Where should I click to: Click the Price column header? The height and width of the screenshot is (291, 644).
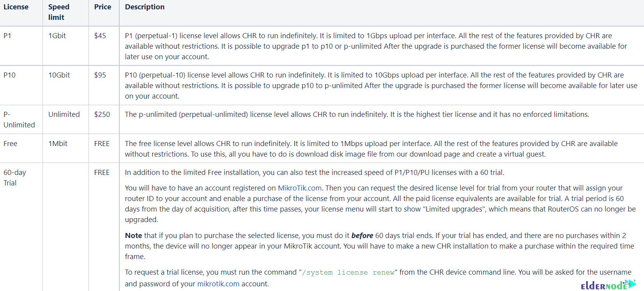pyautogui.click(x=103, y=7)
